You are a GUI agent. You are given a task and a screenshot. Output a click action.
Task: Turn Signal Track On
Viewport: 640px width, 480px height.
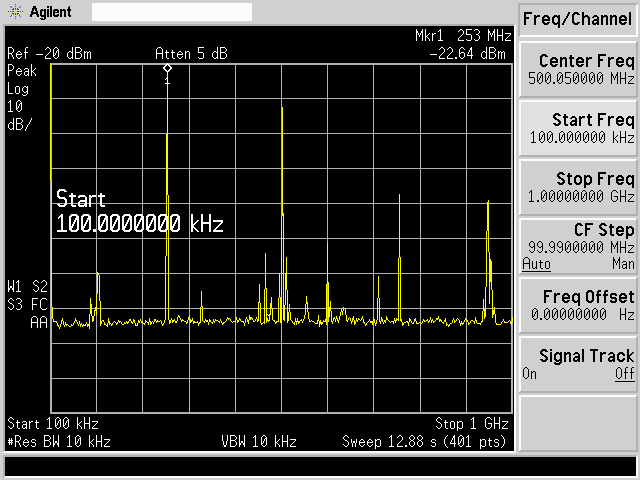point(529,374)
